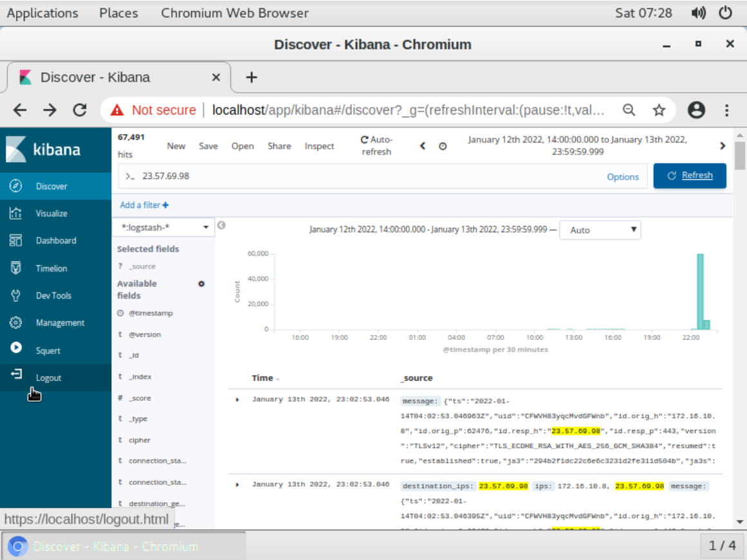Open the Management gear icon

15,322
